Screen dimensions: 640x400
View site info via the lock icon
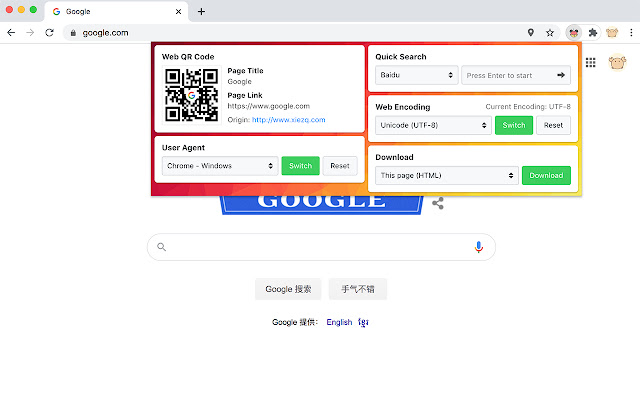73,33
